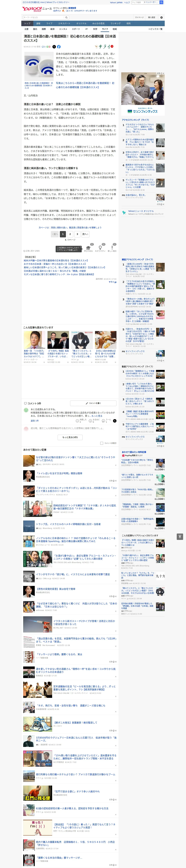Select the ライフ category

105,29
